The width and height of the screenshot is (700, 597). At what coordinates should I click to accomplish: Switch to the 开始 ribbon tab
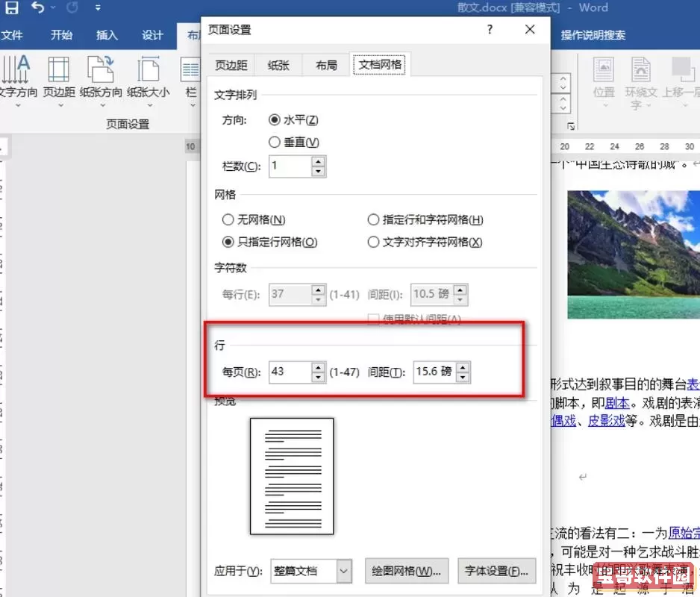pyautogui.click(x=61, y=35)
